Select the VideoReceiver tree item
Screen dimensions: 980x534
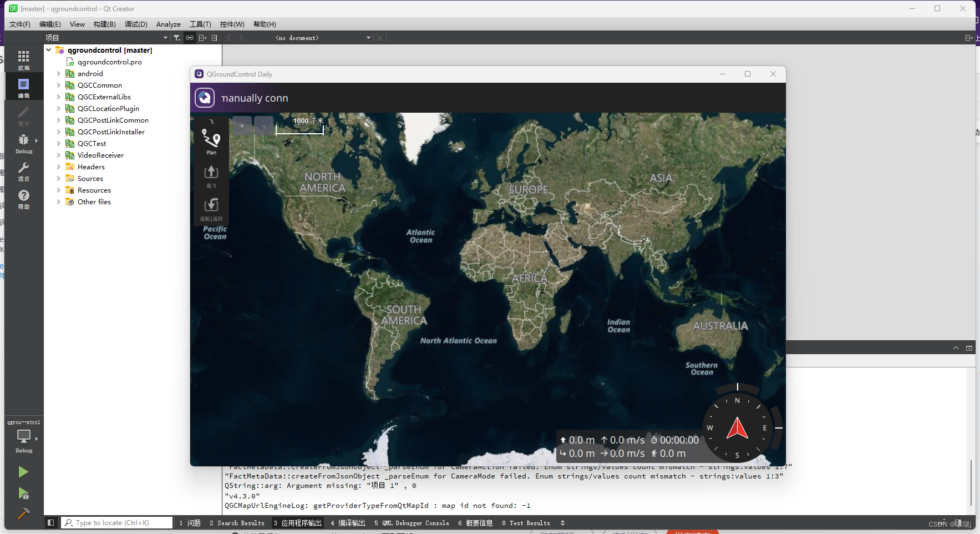tap(100, 155)
